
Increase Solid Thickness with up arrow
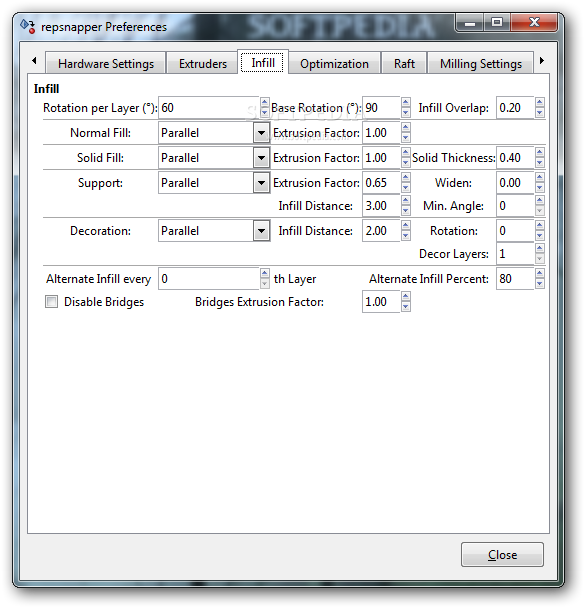coord(540,152)
